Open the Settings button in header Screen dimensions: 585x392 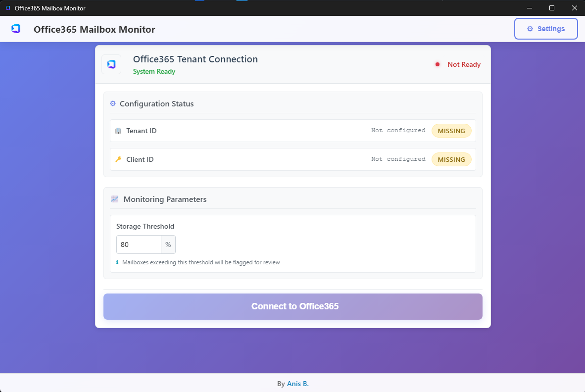546,29
